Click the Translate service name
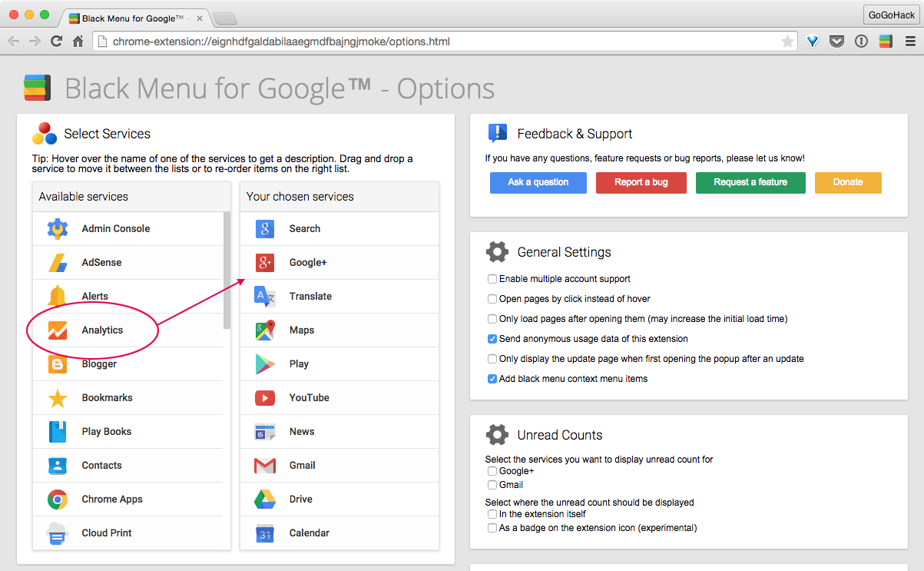Viewport: 924px width, 571px height. (311, 297)
